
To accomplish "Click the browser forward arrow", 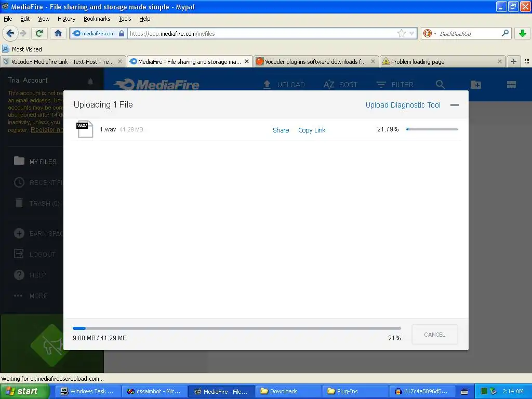I will [x=23, y=33].
